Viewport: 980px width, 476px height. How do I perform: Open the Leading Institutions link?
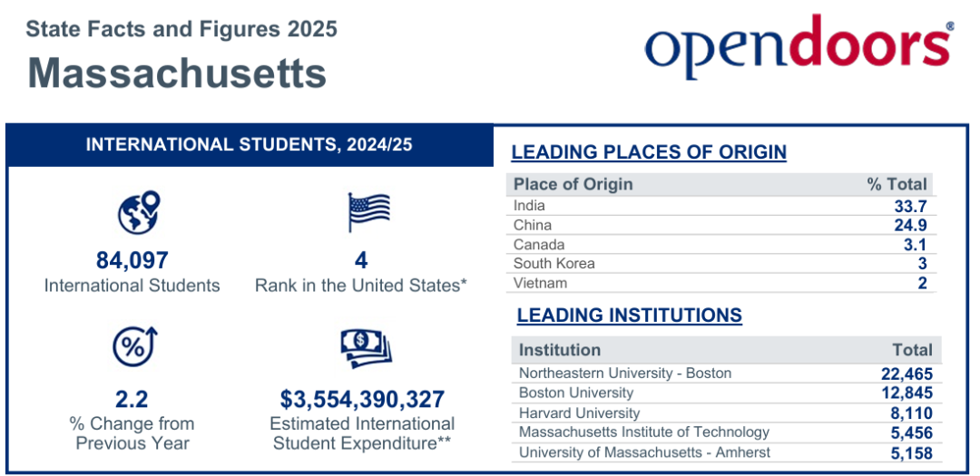629,316
